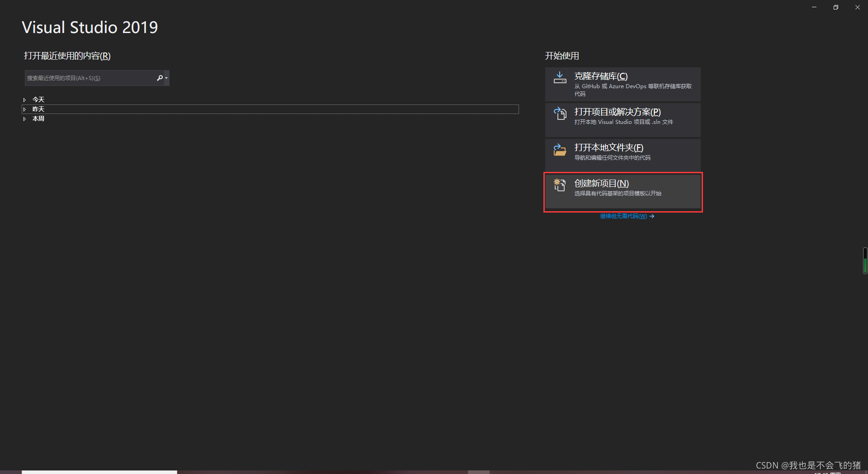Screen dimensions: 868x474
Task: Click 克隆存储库(C) button
Action: click(x=623, y=84)
